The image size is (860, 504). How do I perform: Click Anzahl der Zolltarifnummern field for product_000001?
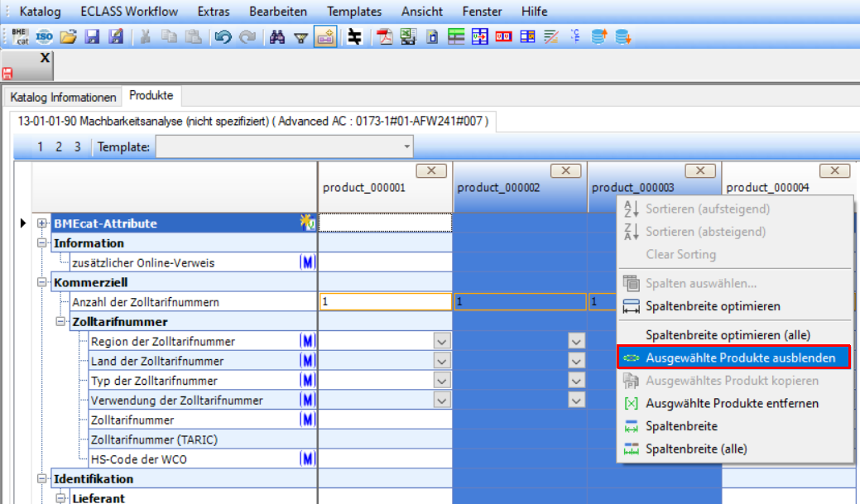[385, 302]
